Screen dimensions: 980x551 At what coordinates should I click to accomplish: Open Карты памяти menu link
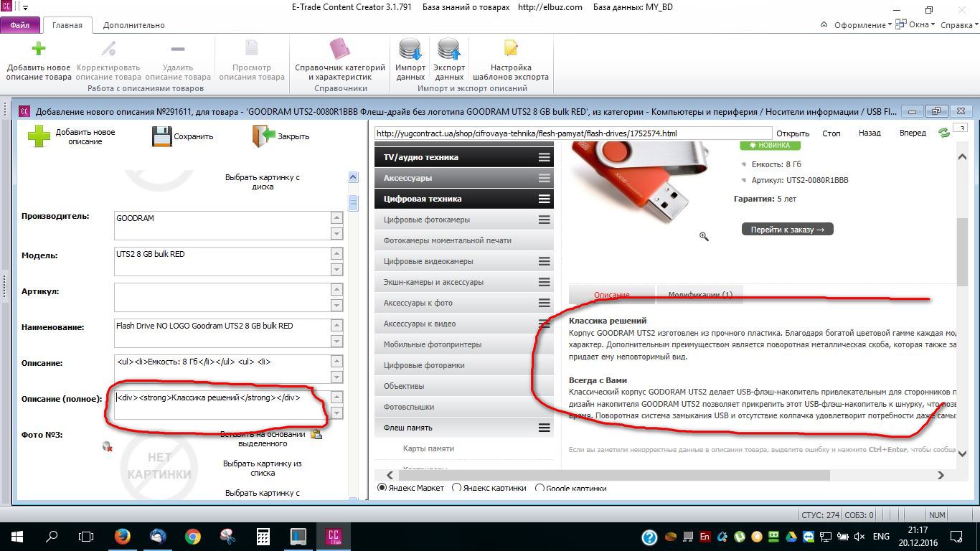[x=429, y=448]
